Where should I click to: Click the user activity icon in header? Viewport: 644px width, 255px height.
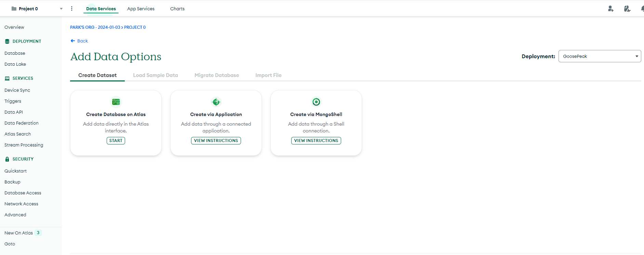(627, 9)
